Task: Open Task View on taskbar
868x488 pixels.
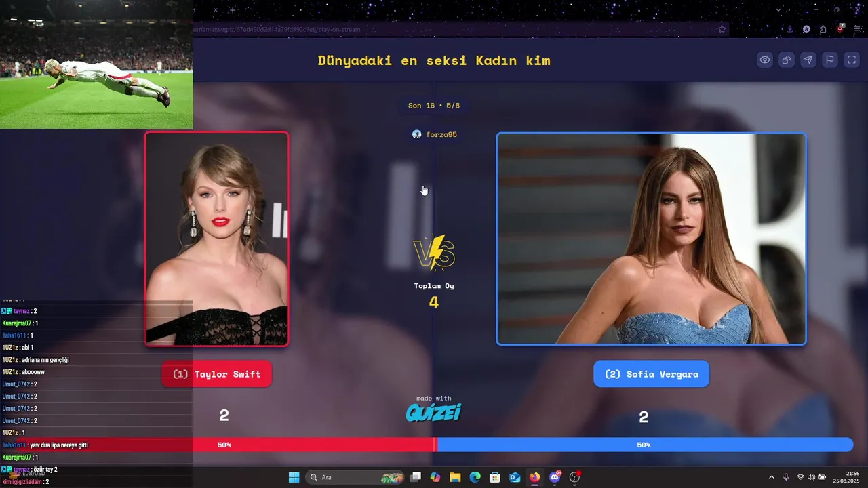Action: 416,477
